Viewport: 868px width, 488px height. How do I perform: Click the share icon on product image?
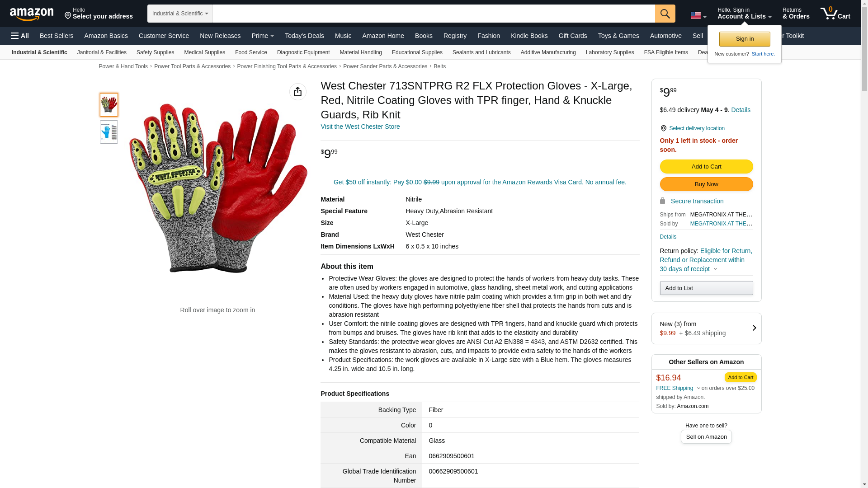pyautogui.click(x=297, y=92)
